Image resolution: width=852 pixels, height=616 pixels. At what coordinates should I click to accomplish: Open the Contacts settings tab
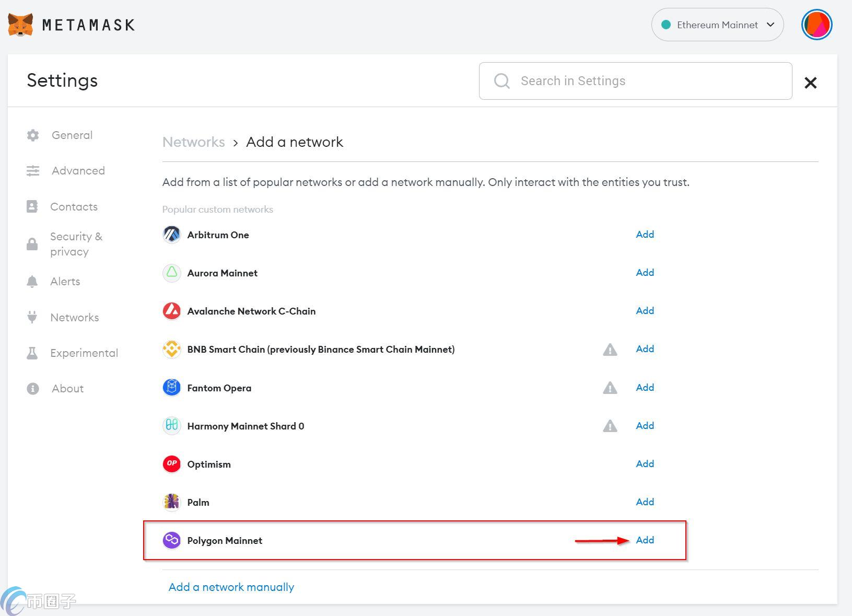tap(74, 207)
